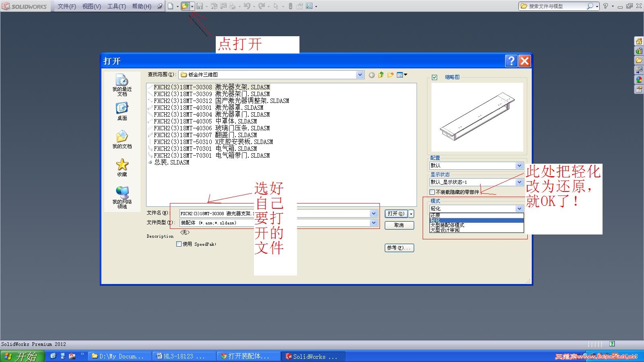Click the arrow beside the 打开 button
Image resolution: width=644 pixels, height=362 pixels.
point(411,214)
